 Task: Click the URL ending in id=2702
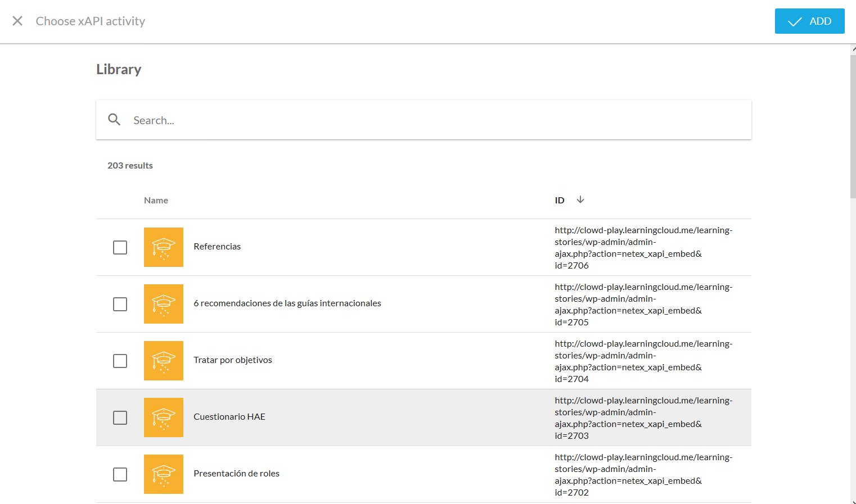point(643,475)
